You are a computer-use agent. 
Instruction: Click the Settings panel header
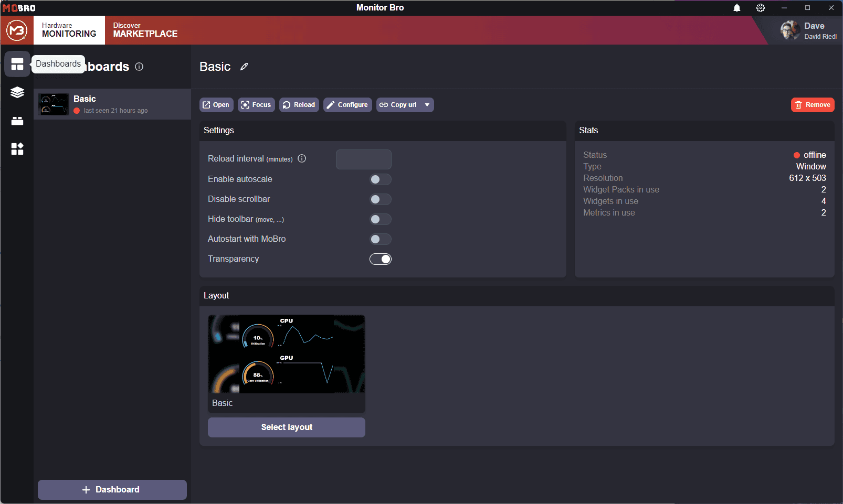tap(383, 131)
